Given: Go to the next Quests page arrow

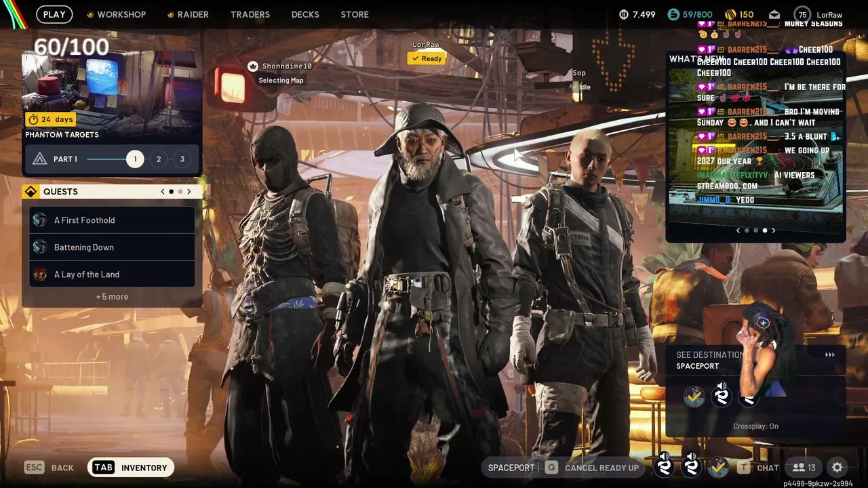Looking at the screenshot, I should click(x=189, y=192).
